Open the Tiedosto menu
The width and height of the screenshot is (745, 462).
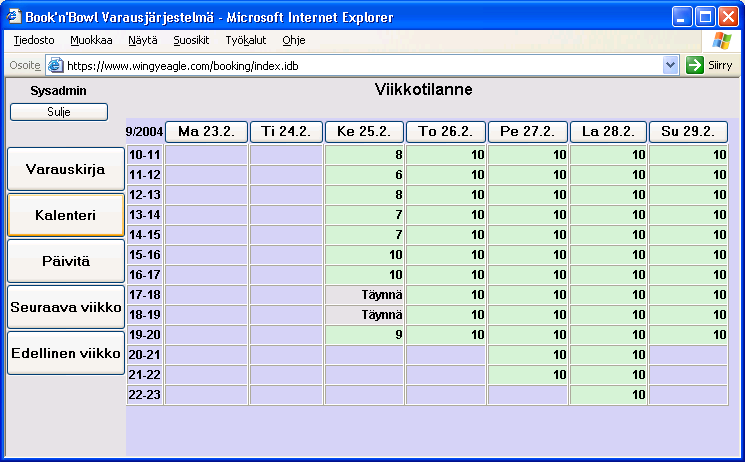[x=34, y=40]
